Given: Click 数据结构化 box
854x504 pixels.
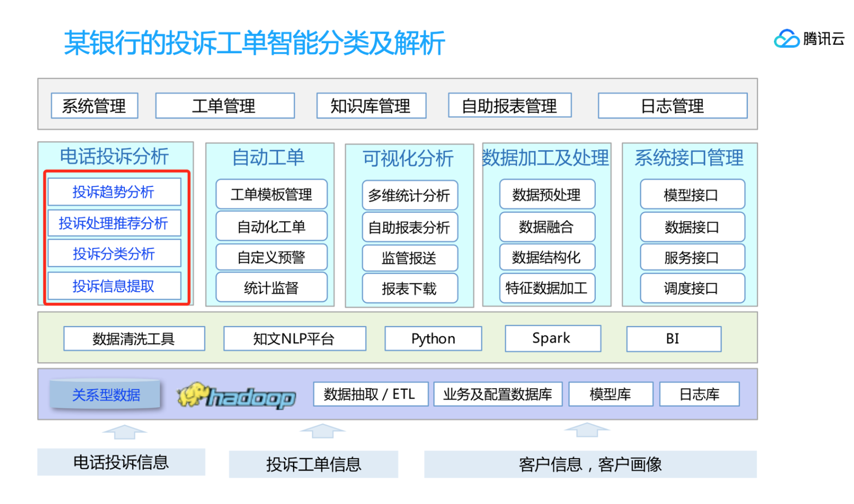Looking at the screenshot, I should [547, 257].
